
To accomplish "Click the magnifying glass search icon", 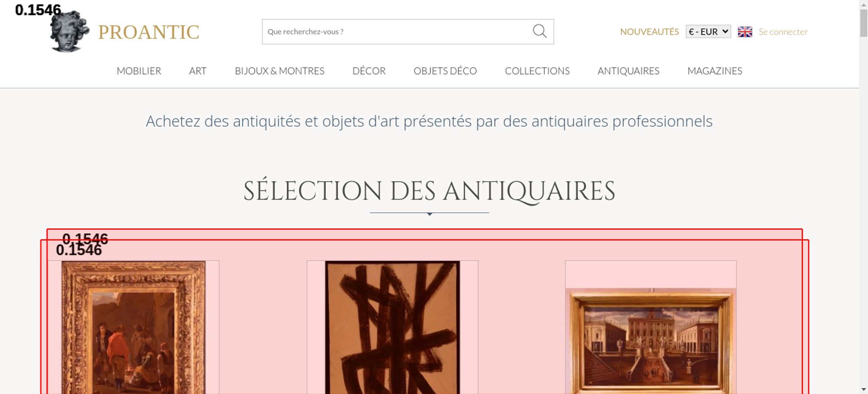I will (539, 31).
